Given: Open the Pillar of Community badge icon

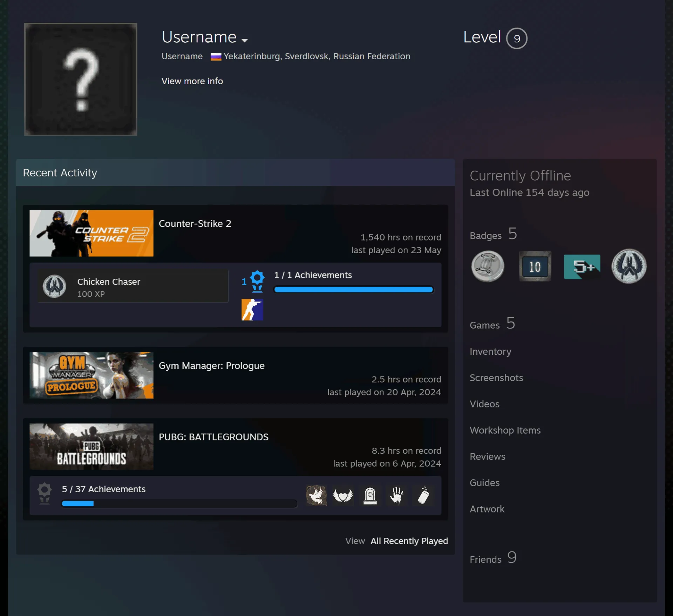Looking at the screenshot, I should (x=488, y=266).
